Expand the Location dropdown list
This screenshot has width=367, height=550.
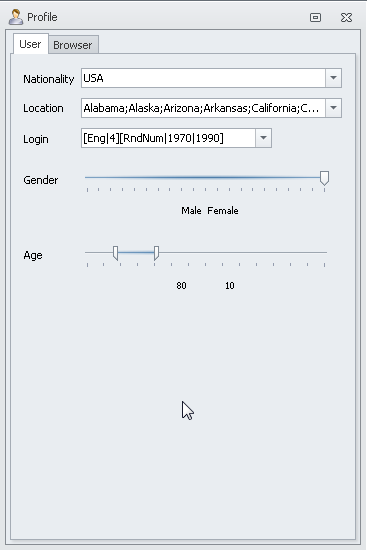tap(333, 108)
